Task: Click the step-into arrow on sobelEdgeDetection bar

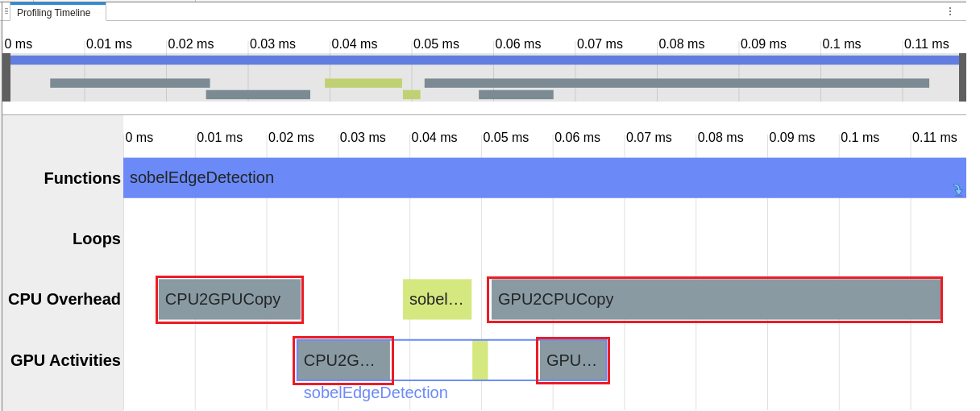Action: (957, 189)
